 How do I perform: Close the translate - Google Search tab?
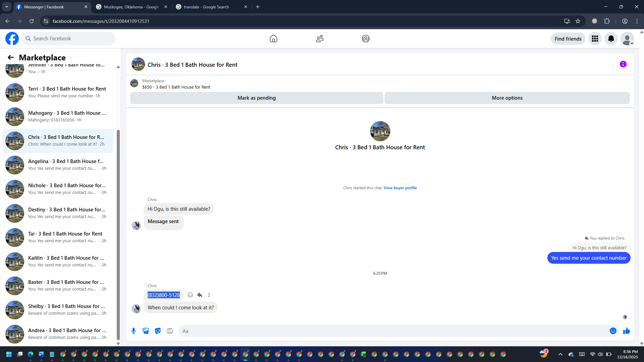pos(246,7)
